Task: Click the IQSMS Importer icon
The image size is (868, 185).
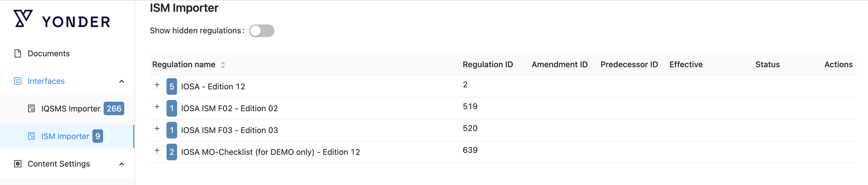Action: coord(32,109)
